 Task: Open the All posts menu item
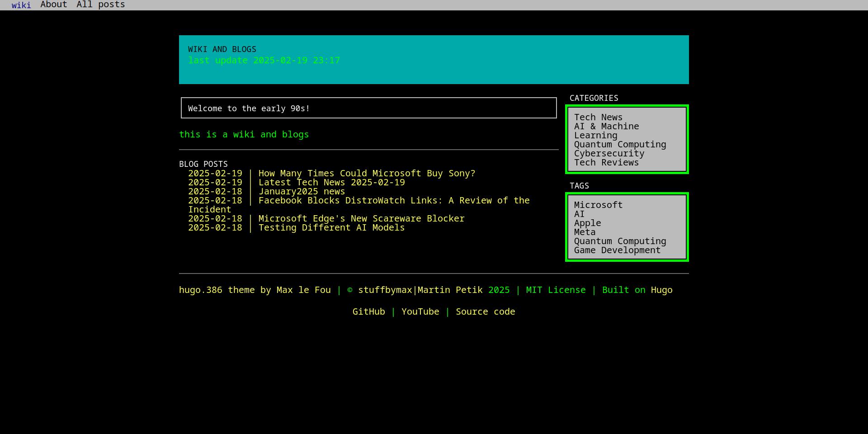(x=100, y=5)
